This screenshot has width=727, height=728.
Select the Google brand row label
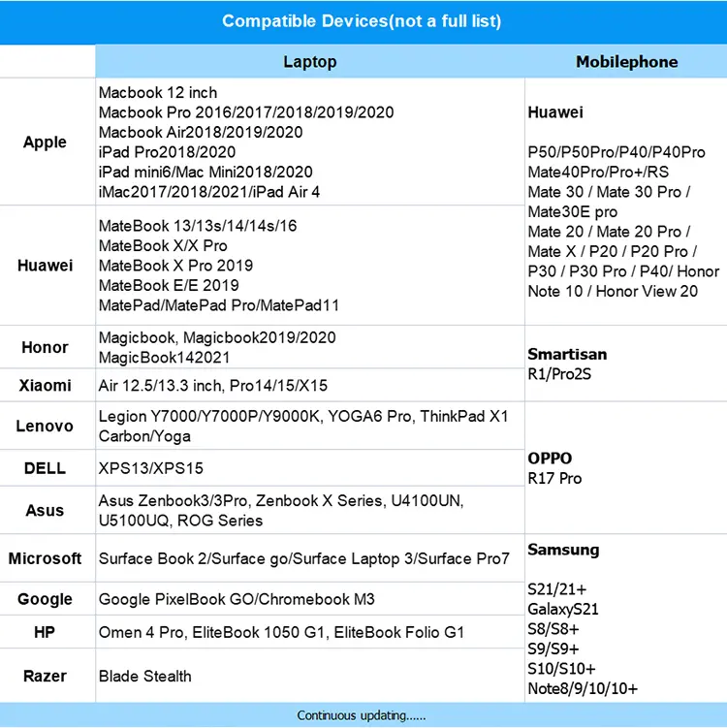(x=45, y=599)
